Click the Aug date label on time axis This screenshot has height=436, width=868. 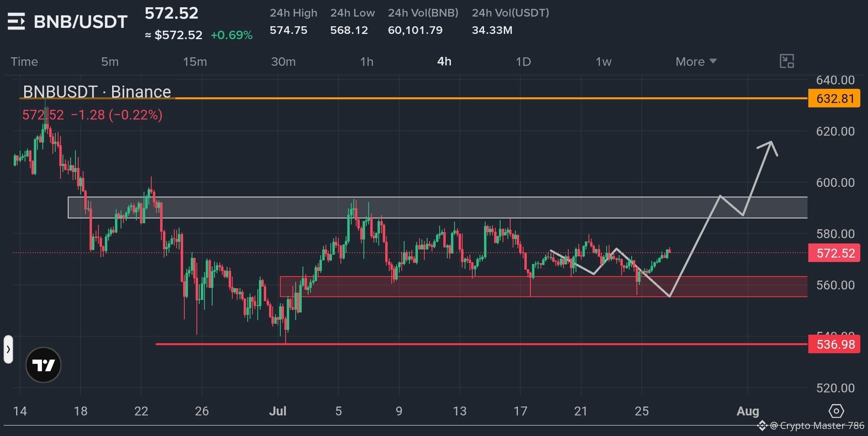pyautogui.click(x=748, y=411)
